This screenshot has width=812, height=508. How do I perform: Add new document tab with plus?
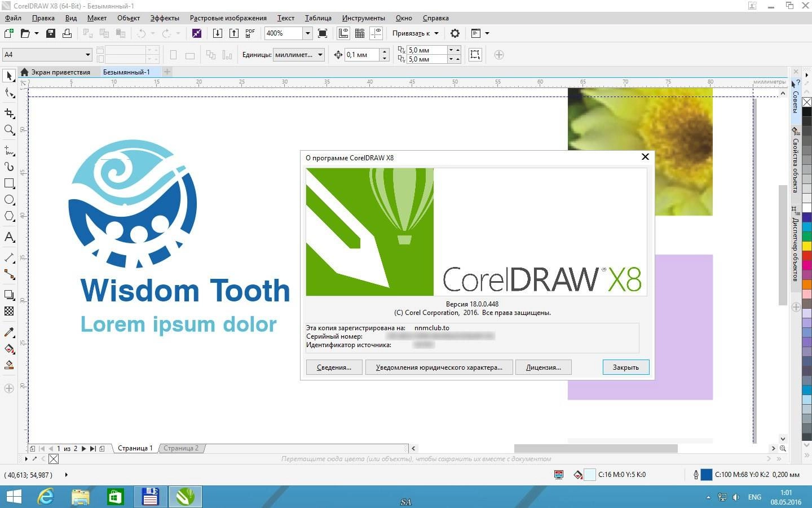167,72
